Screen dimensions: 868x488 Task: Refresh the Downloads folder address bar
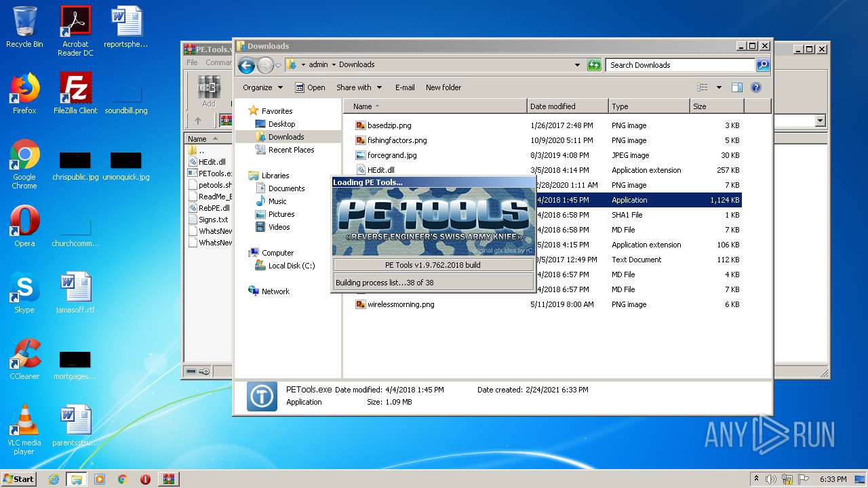[594, 65]
